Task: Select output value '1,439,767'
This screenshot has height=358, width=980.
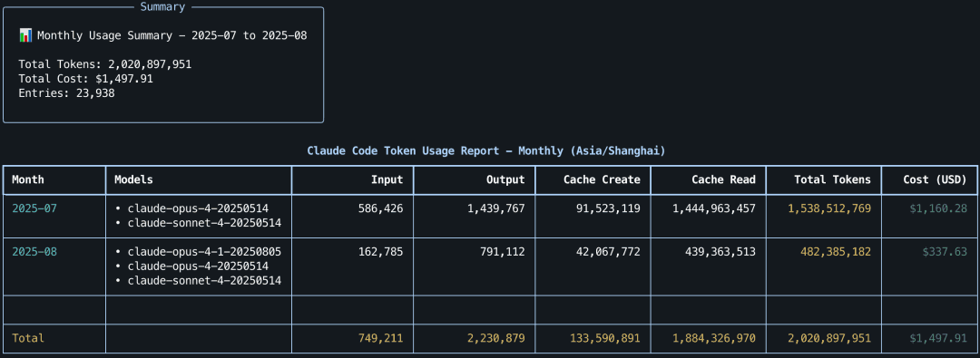Action: pos(496,208)
